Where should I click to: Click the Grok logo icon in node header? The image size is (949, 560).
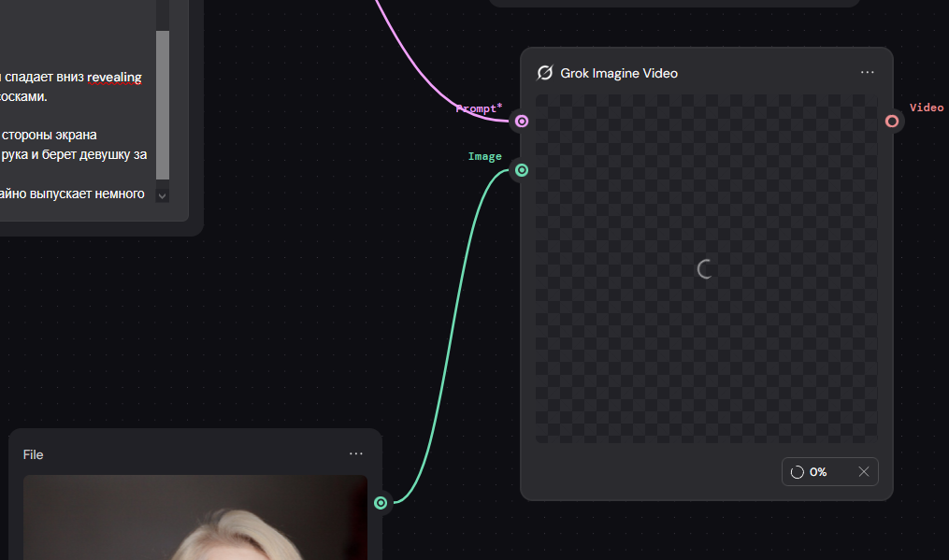(545, 73)
